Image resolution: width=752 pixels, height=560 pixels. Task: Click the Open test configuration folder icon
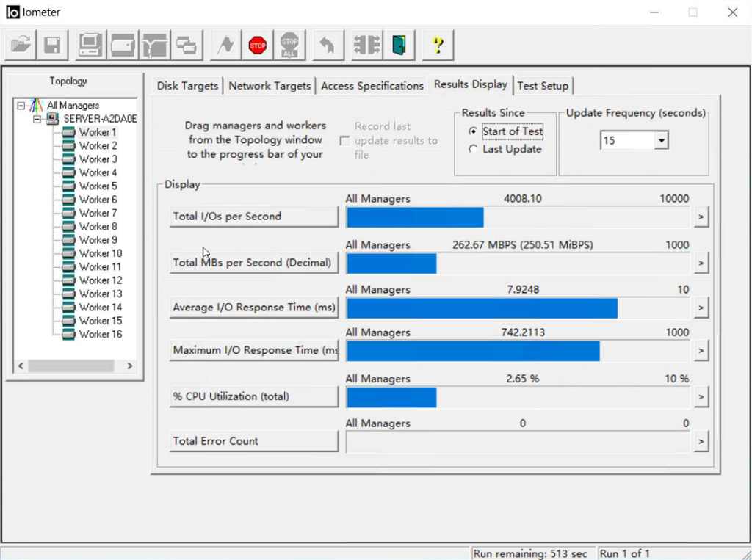click(21, 46)
